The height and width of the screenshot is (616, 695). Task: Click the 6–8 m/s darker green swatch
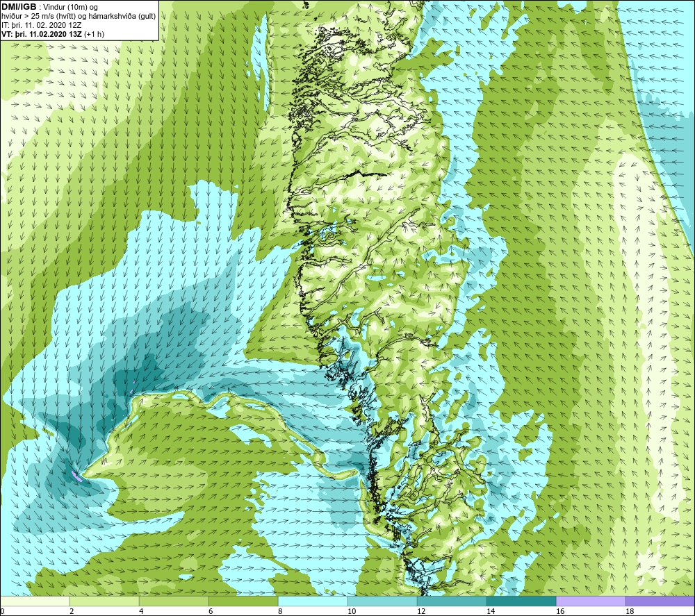tap(243, 601)
